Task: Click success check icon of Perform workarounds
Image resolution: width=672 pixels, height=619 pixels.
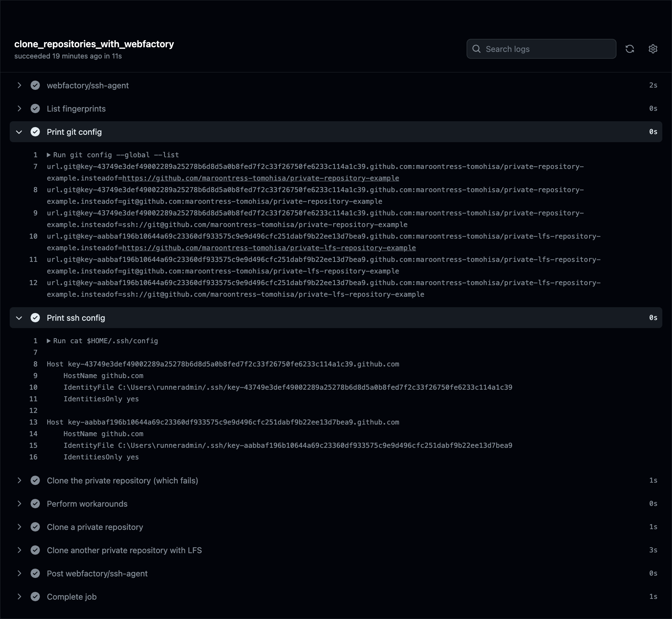Action: (35, 504)
